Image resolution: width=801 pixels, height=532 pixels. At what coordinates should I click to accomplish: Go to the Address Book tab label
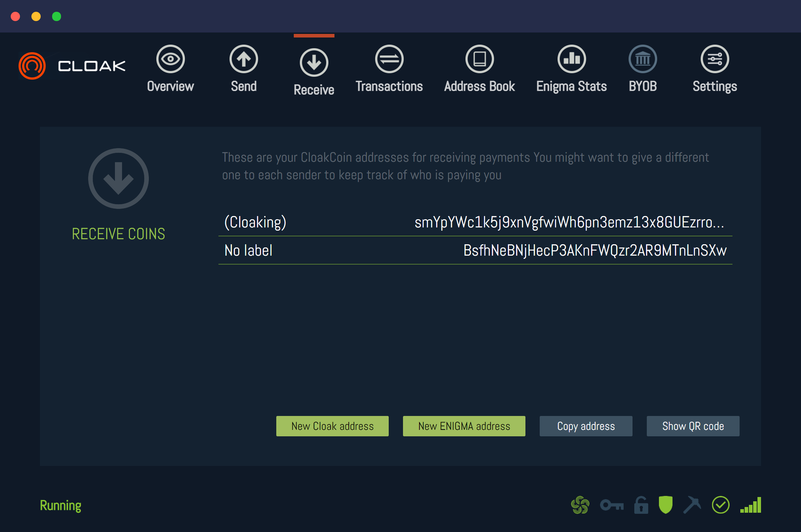click(480, 86)
